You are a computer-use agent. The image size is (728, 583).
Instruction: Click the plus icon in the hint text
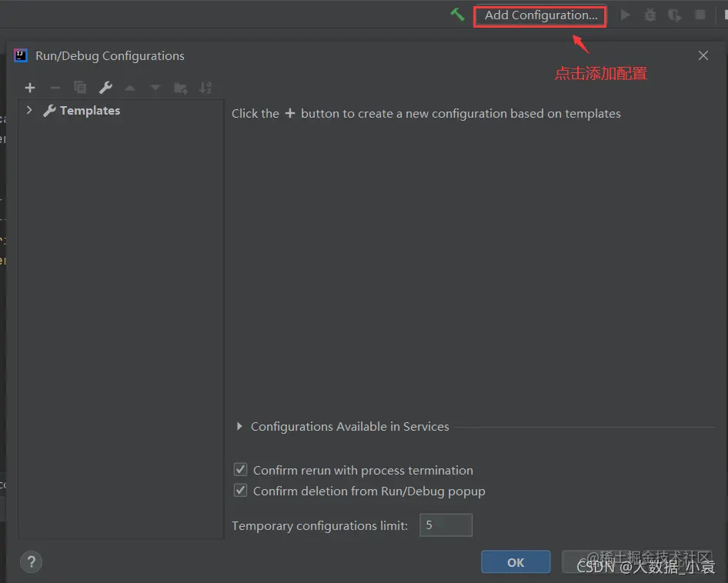(289, 113)
